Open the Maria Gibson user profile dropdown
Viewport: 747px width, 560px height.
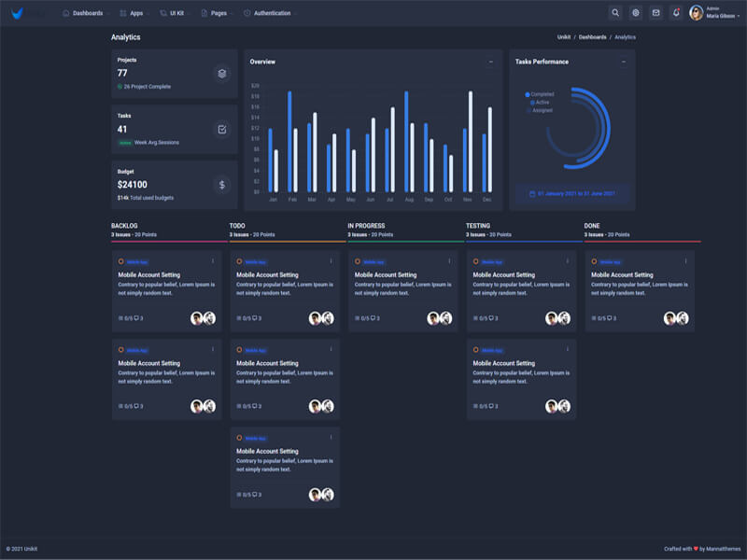point(714,13)
